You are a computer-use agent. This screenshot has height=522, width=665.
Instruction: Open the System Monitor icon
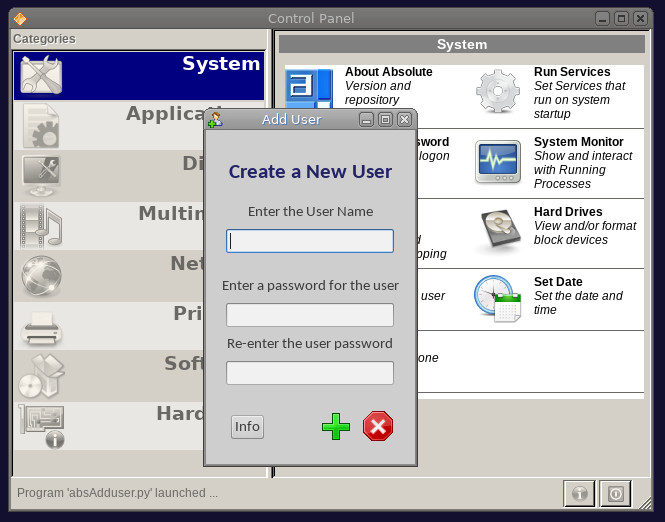[x=497, y=162]
